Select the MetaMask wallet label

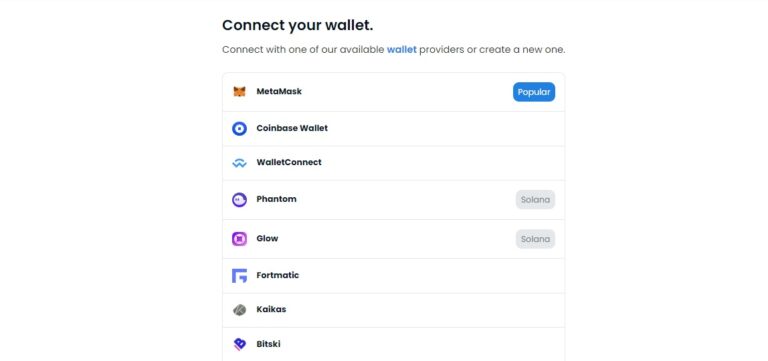point(279,92)
